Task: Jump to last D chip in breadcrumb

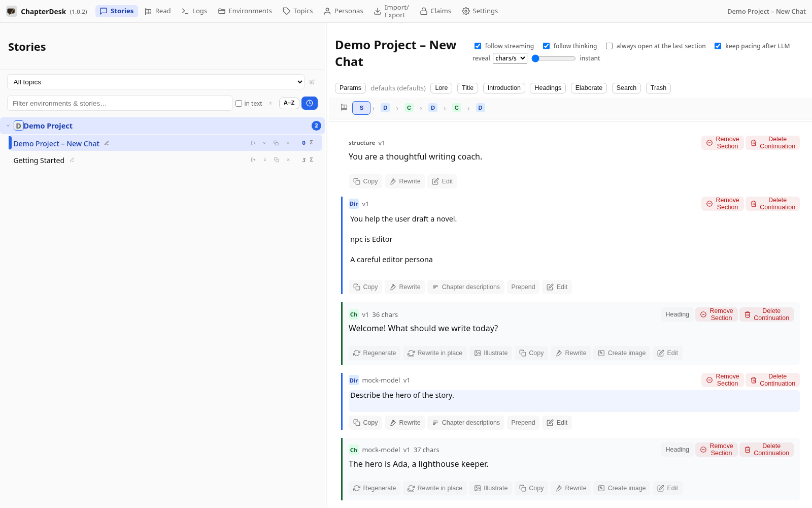Action: [481, 108]
